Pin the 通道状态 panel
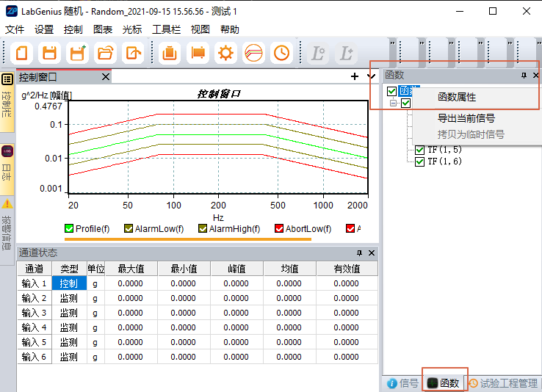542x392 pixels. [x=359, y=253]
